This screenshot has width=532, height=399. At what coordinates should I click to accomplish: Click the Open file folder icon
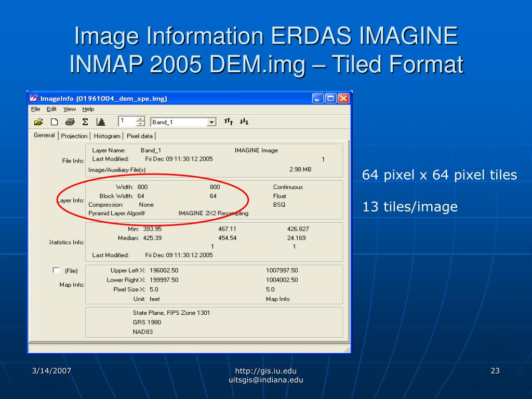(38, 122)
